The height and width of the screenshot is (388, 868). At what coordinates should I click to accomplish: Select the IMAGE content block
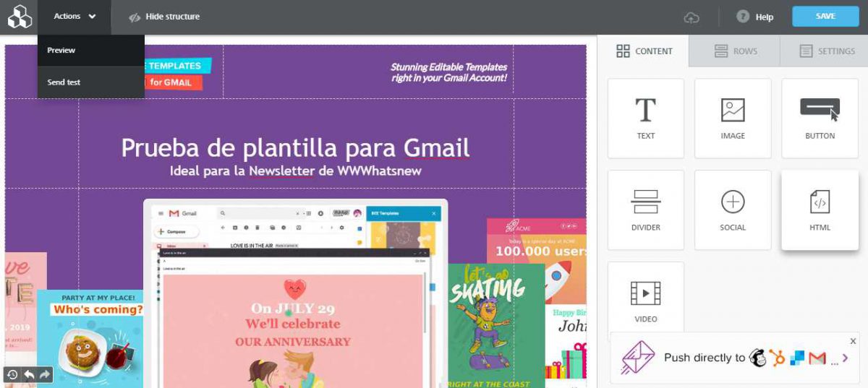pyautogui.click(x=733, y=118)
